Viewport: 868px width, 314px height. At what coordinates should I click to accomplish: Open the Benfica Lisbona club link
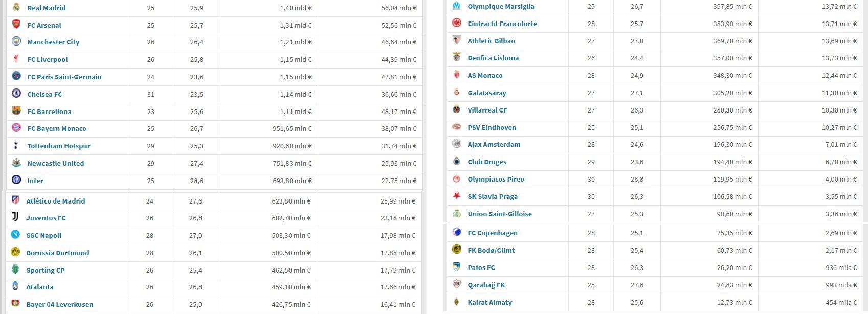click(x=493, y=58)
